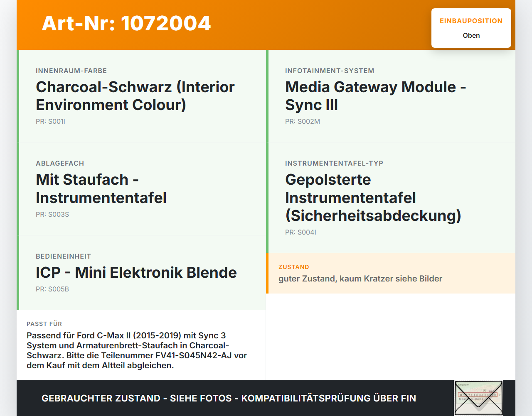Click the PR: S004I code
532x416 pixels.
pos(300,232)
